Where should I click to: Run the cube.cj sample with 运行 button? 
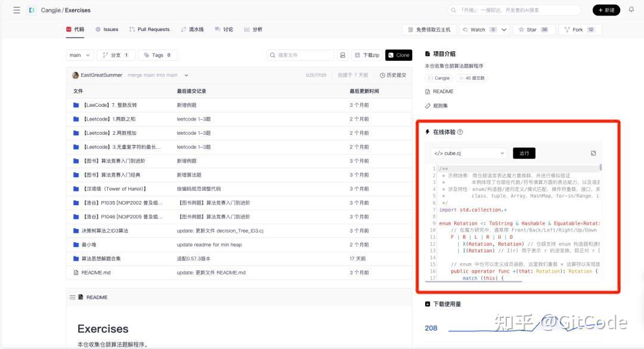pyautogui.click(x=524, y=153)
